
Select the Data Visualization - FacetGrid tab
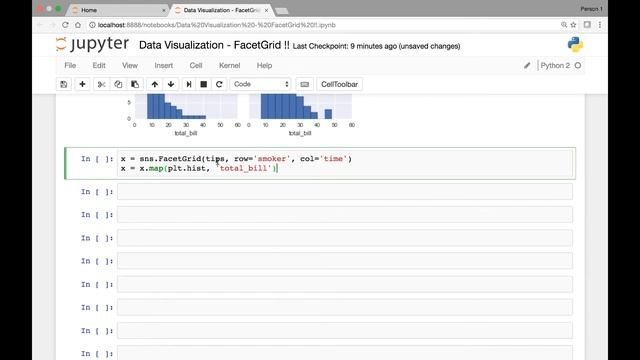(221, 10)
